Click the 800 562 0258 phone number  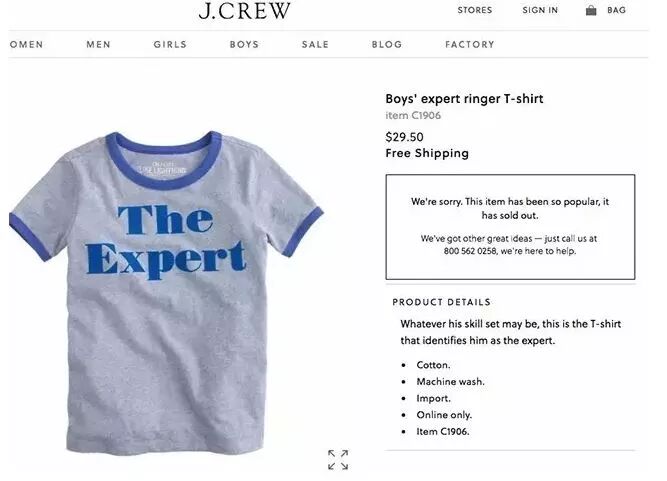[x=470, y=251]
